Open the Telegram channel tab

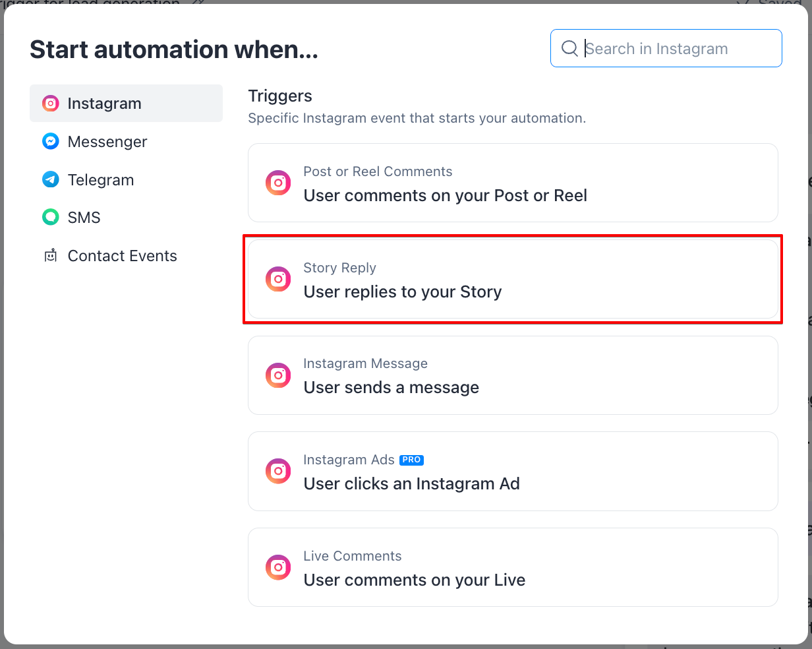101,180
